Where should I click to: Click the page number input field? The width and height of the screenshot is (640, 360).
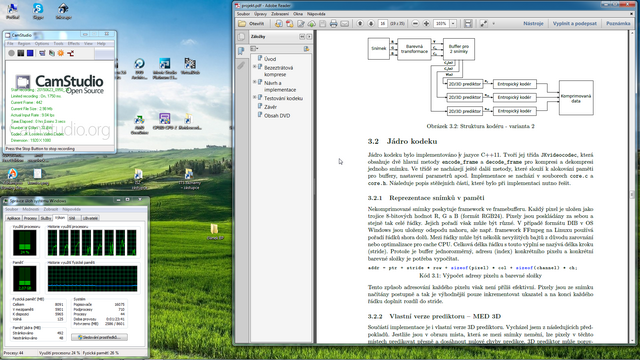pyautogui.click(x=382, y=24)
